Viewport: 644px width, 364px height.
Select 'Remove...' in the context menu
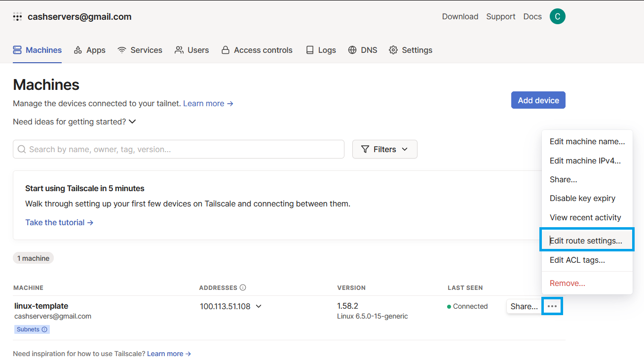tap(567, 283)
